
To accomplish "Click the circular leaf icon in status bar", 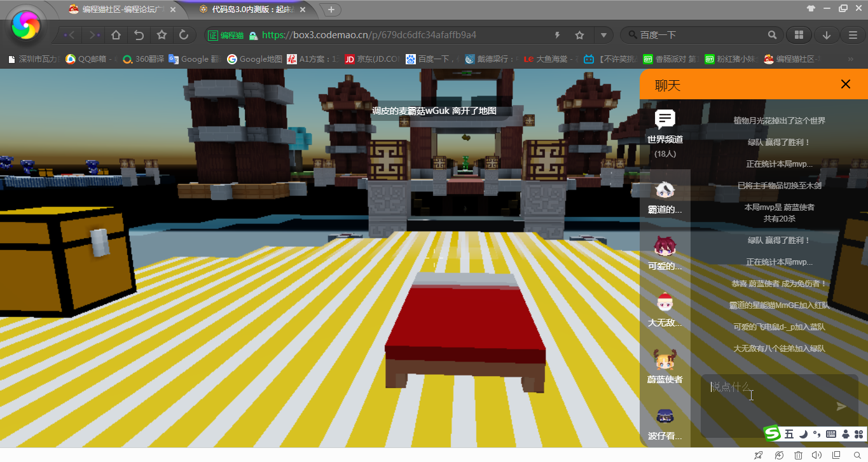I will [779, 455].
